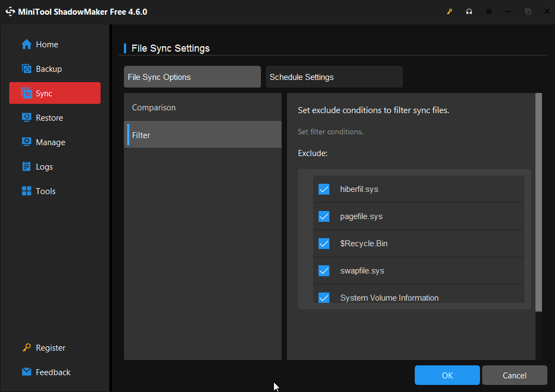The width and height of the screenshot is (555, 392).
Task: Open support via headset icon
Action: (469, 11)
